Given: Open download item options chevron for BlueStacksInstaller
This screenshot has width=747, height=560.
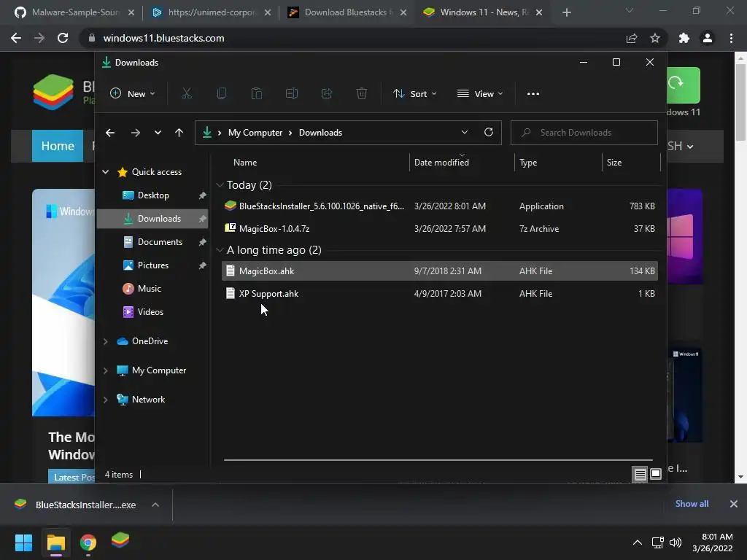Looking at the screenshot, I should [155, 505].
